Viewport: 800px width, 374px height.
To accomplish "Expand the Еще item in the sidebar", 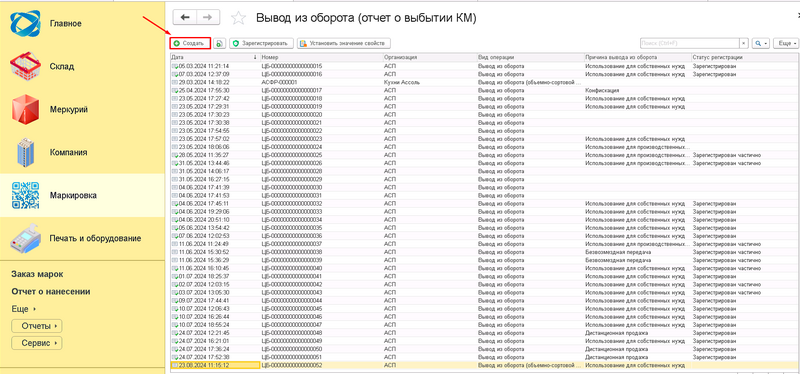I will pos(23,309).
